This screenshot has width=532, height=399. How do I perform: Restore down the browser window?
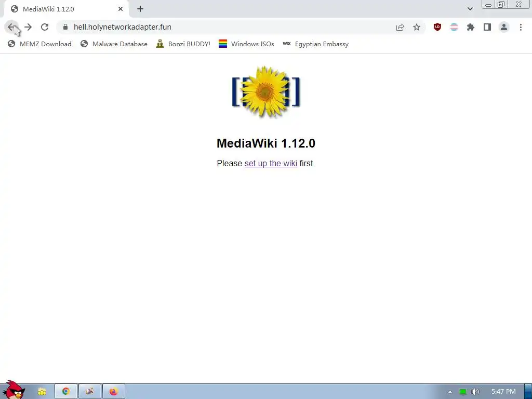tap(501, 5)
